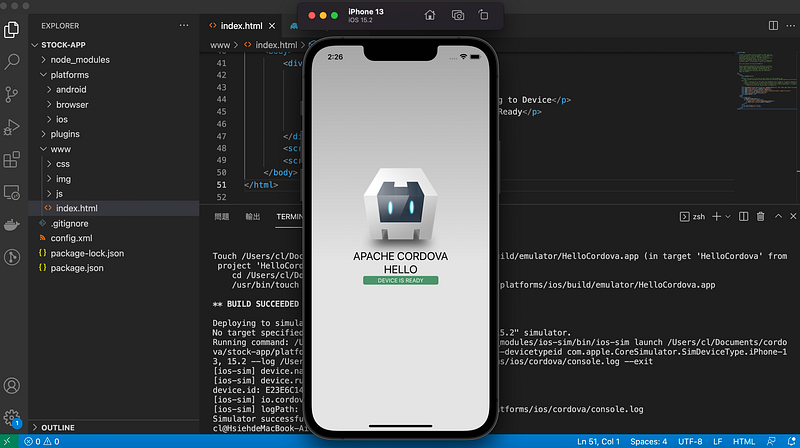Select the zsh terminal shell indicator
The width and height of the screenshot is (800, 448).
[x=692, y=217]
